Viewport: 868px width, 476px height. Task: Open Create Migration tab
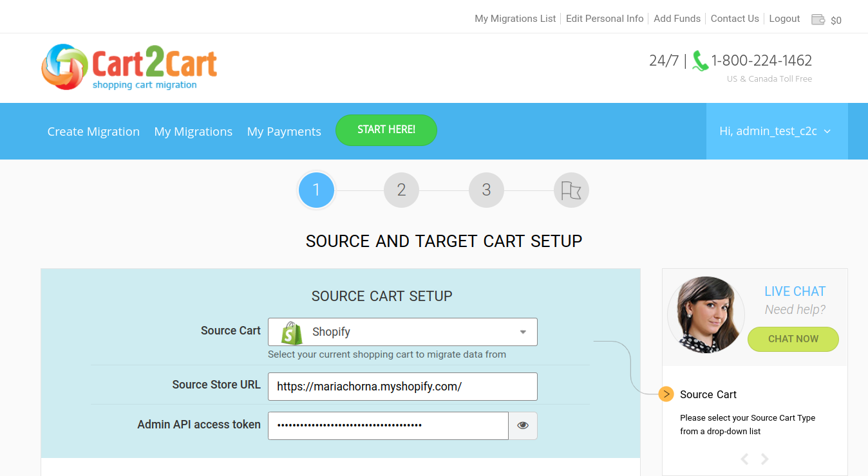coord(93,131)
